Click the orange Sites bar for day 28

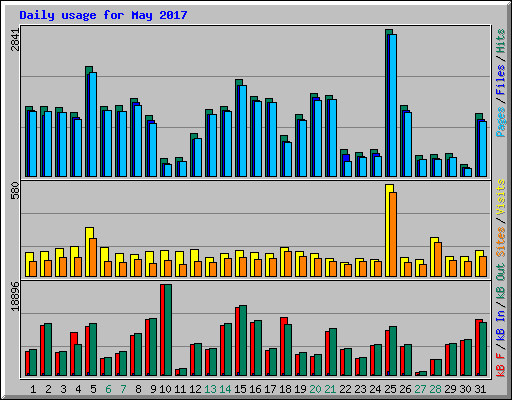(x=438, y=259)
